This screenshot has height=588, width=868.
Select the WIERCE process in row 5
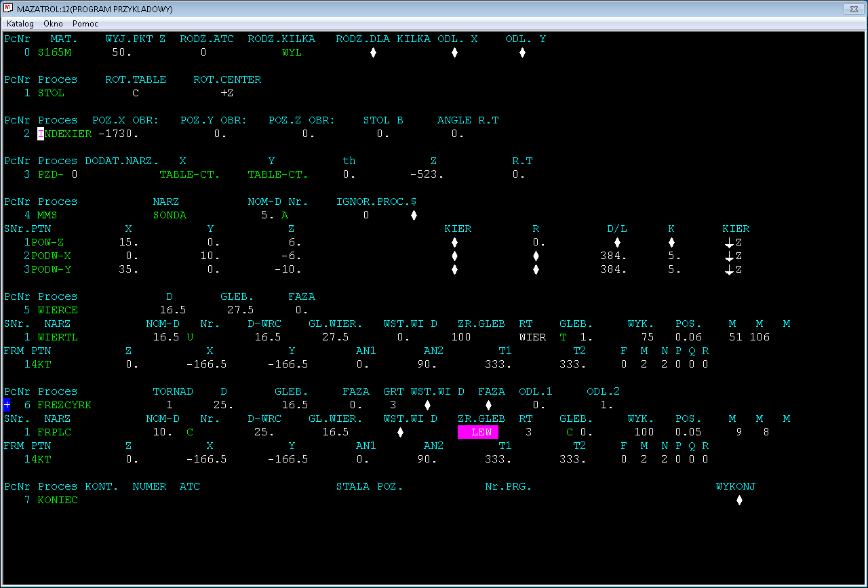(58, 310)
